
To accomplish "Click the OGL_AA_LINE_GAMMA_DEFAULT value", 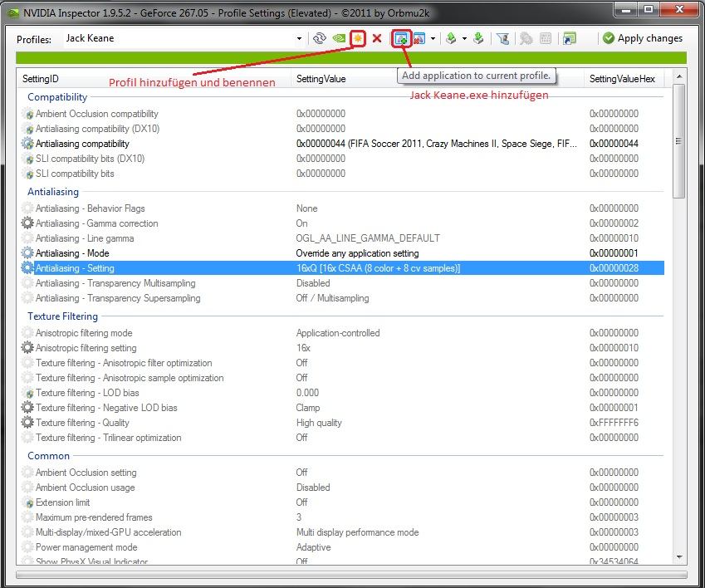I will point(368,238).
